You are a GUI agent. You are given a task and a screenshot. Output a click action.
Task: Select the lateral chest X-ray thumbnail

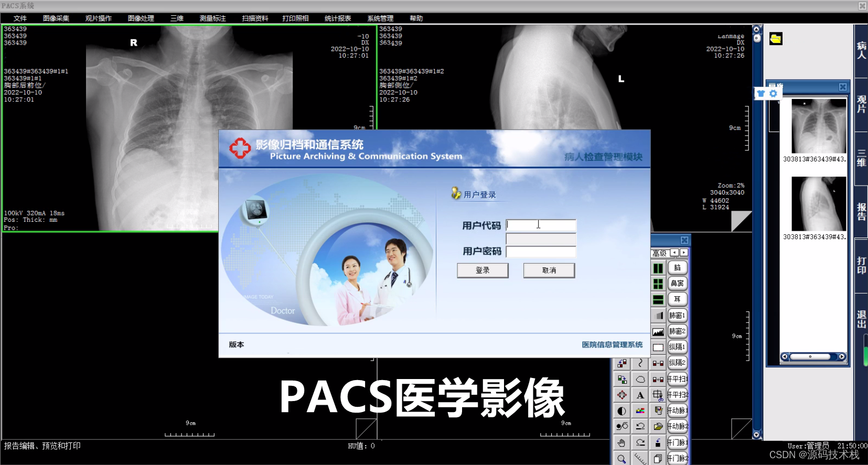coord(818,204)
